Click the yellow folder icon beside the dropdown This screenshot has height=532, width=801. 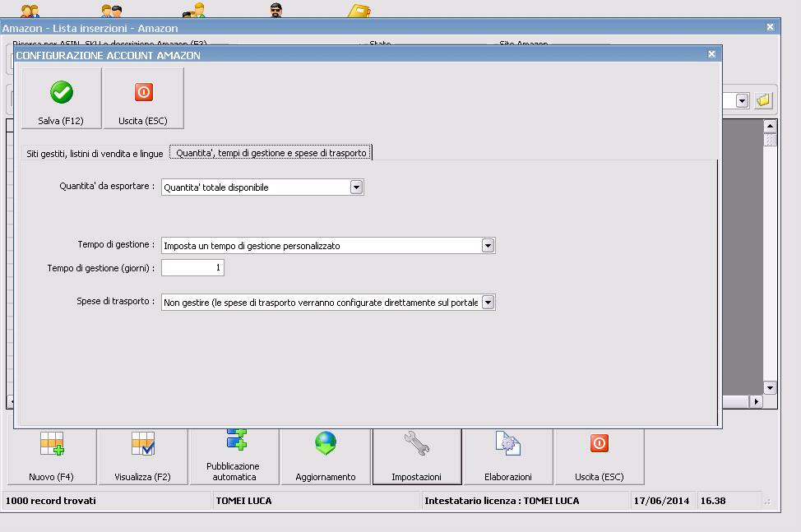763,100
